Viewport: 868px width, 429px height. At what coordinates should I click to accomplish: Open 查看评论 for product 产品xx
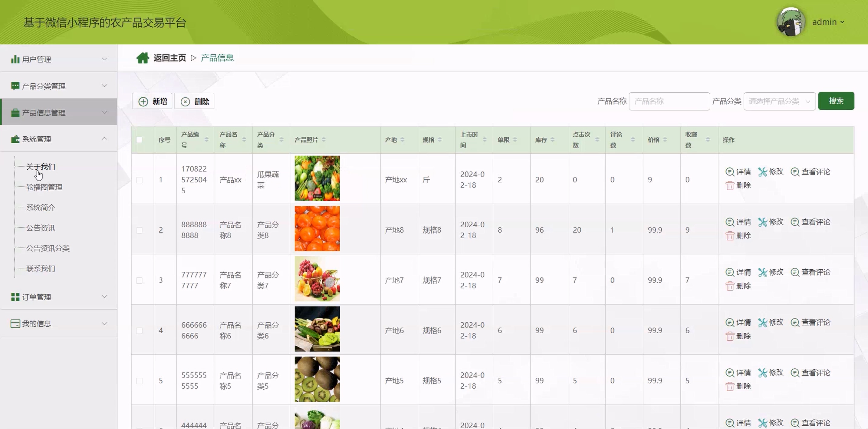coord(810,172)
